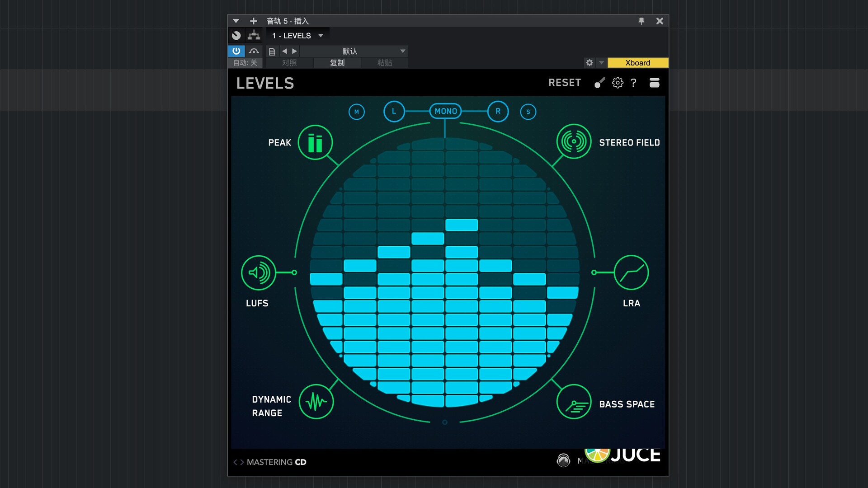
Task: Click RESET in LEVELS header
Action: pyautogui.click(x=565, y=83)
